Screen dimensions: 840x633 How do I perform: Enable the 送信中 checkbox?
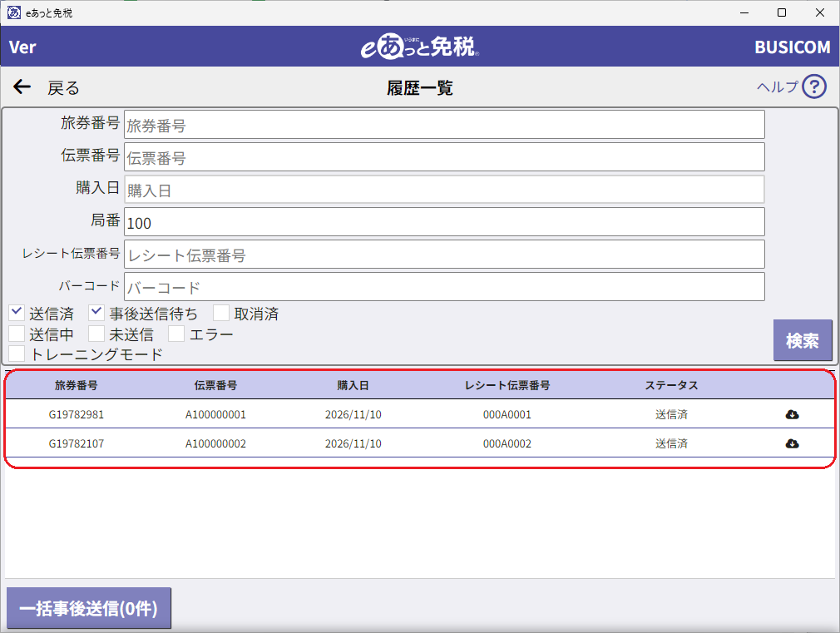pos(17,334)
